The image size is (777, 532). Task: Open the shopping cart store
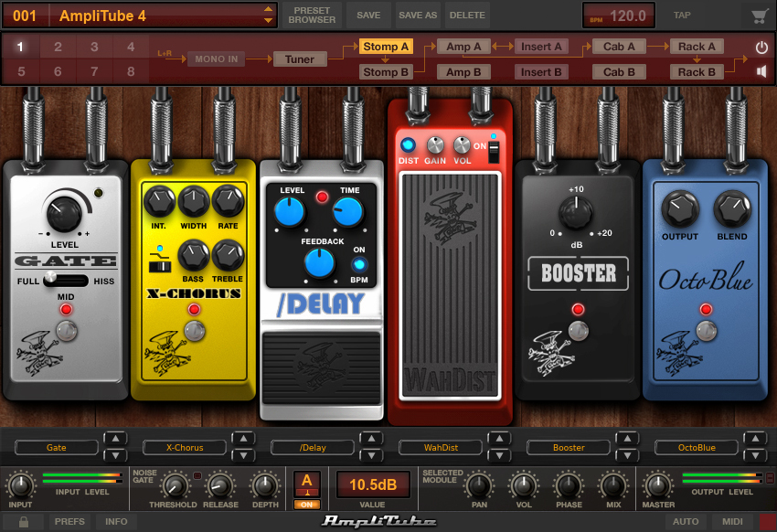758,16
